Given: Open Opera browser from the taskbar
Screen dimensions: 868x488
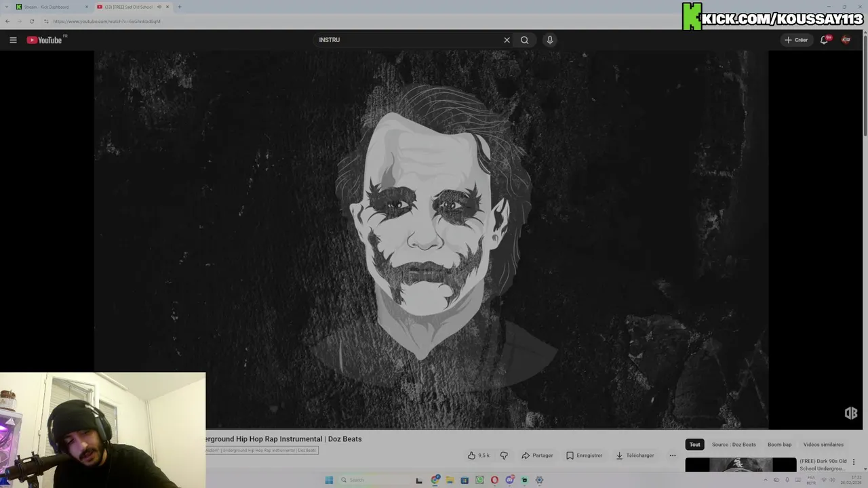Looking at the screenshot, I should (494, 480).
